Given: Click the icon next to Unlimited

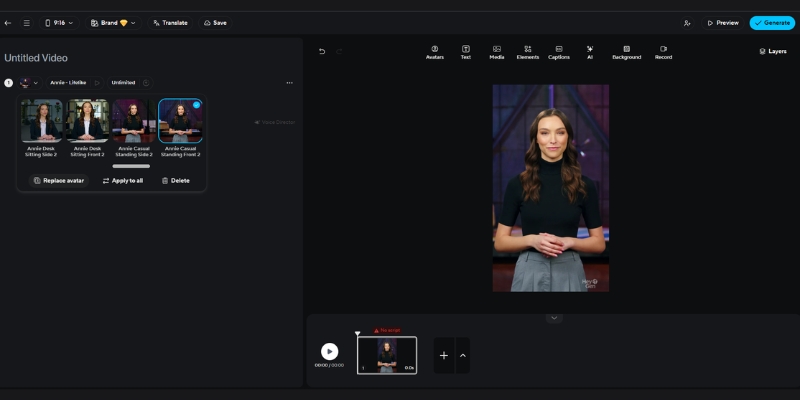Looking at the screenshot, I should pyautogui.click(x=146, y=83).
